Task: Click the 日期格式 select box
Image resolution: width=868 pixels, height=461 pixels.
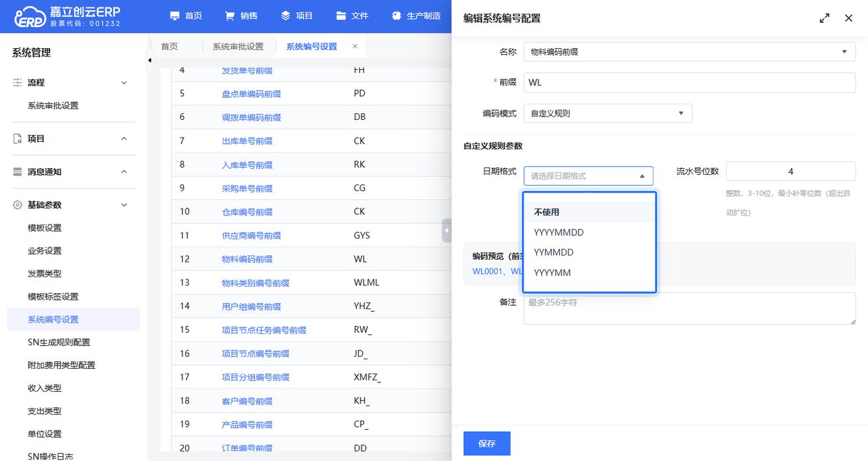Action: (589, 176)
